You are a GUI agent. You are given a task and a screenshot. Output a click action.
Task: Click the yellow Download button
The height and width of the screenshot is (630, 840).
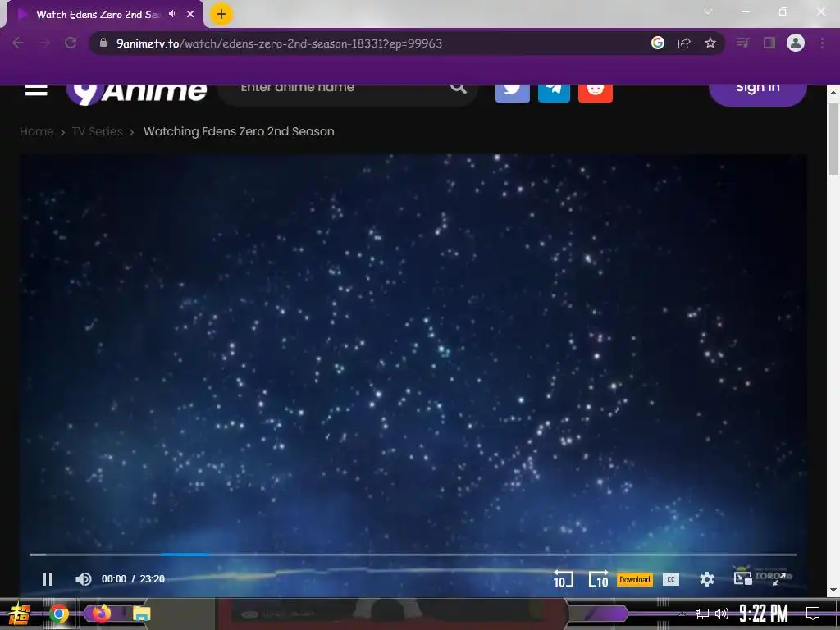pyautogui.click(x=635, y=579)
